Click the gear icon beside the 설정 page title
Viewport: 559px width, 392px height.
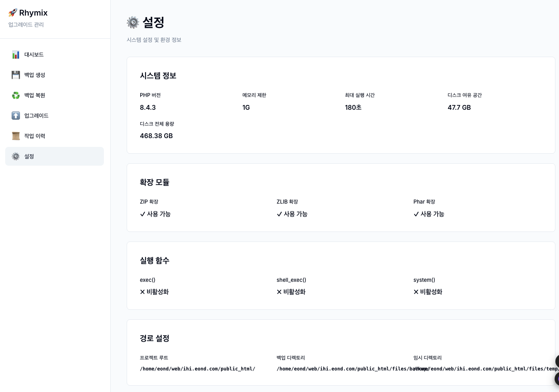133,22
